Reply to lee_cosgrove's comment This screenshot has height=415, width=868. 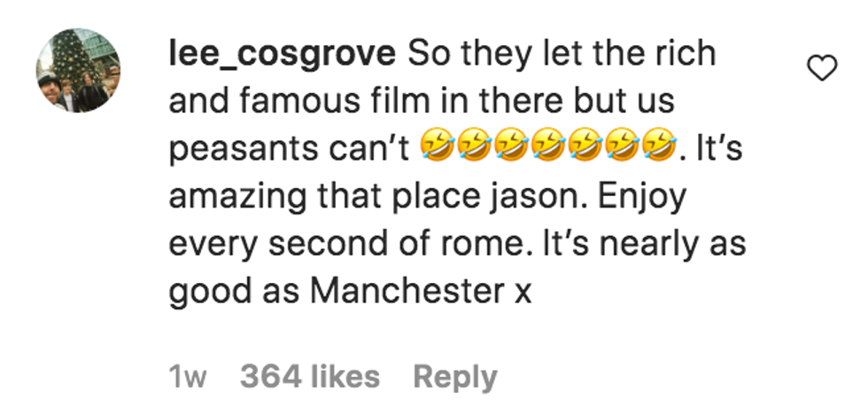point(455,378)
